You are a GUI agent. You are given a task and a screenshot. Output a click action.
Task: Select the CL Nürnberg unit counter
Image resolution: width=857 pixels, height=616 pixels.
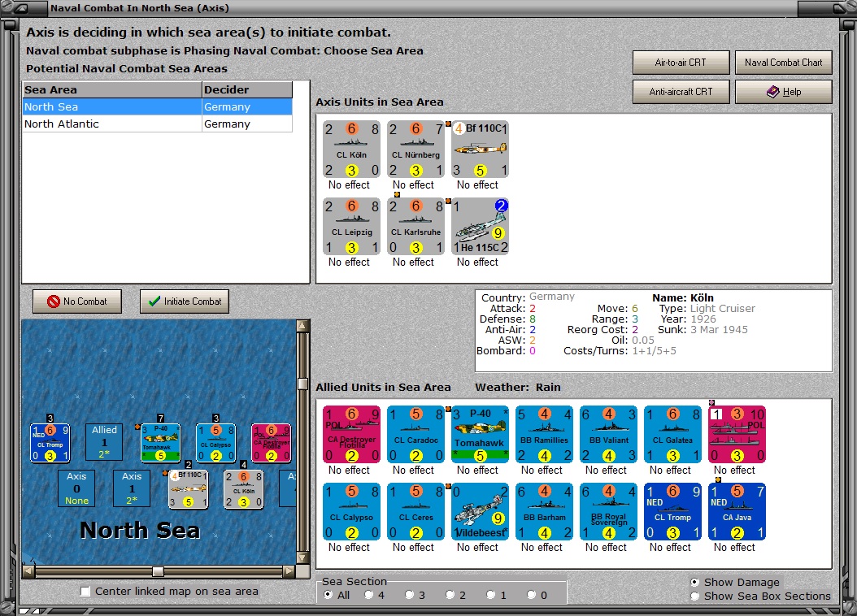[415, 150]
